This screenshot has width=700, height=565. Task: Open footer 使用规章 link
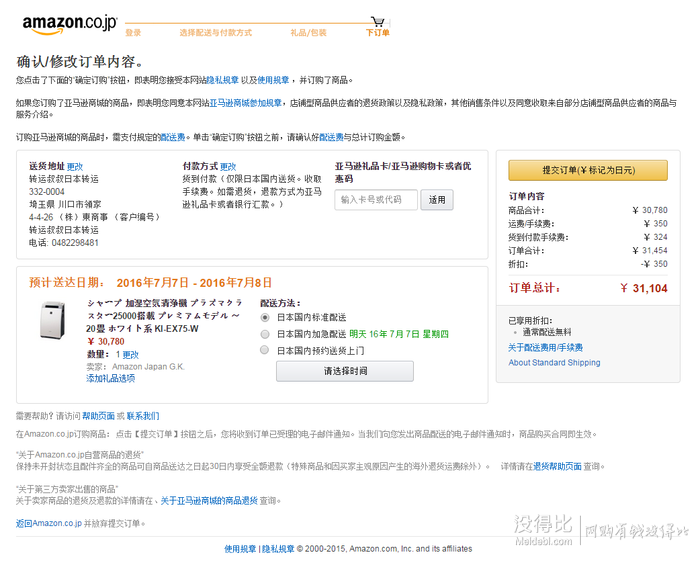point(240,549)
